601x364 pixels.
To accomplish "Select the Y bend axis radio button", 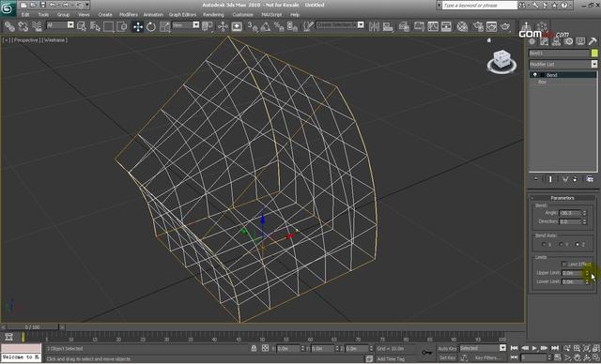I will pos(561,244).
